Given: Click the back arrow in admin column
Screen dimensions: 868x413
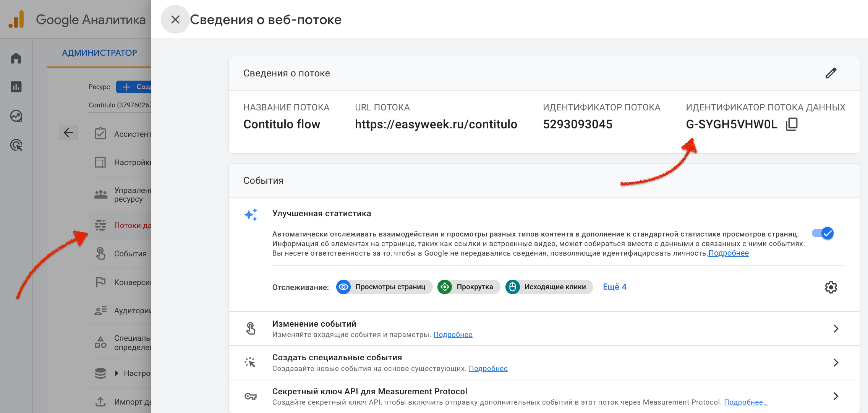Looking at the screenshot, I should [68, 133].
